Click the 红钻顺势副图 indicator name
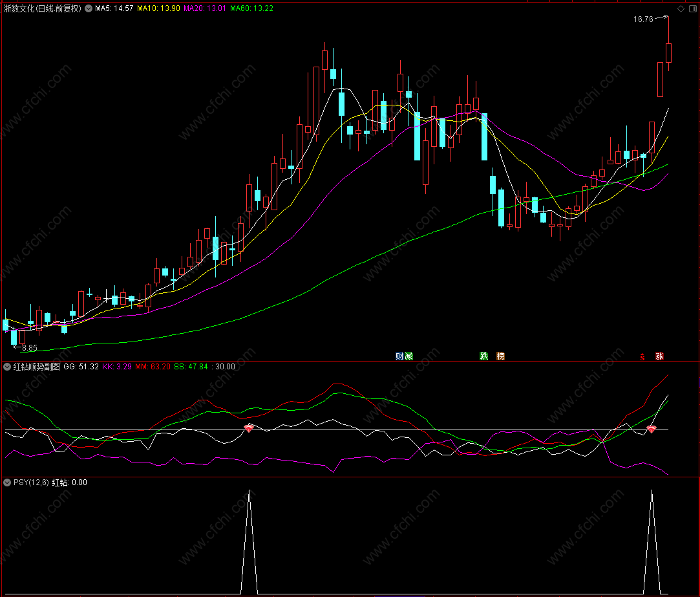This screenshot has width=700, height=597. pos(37,367)
